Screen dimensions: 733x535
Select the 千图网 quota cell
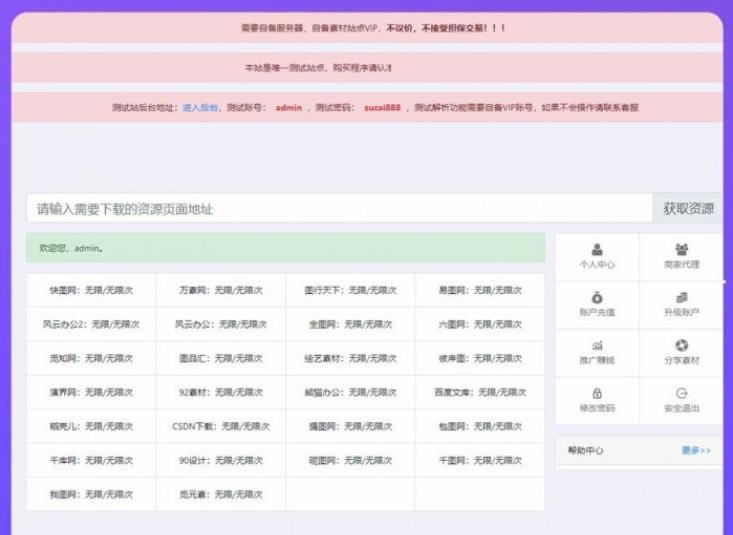[480, 461]
